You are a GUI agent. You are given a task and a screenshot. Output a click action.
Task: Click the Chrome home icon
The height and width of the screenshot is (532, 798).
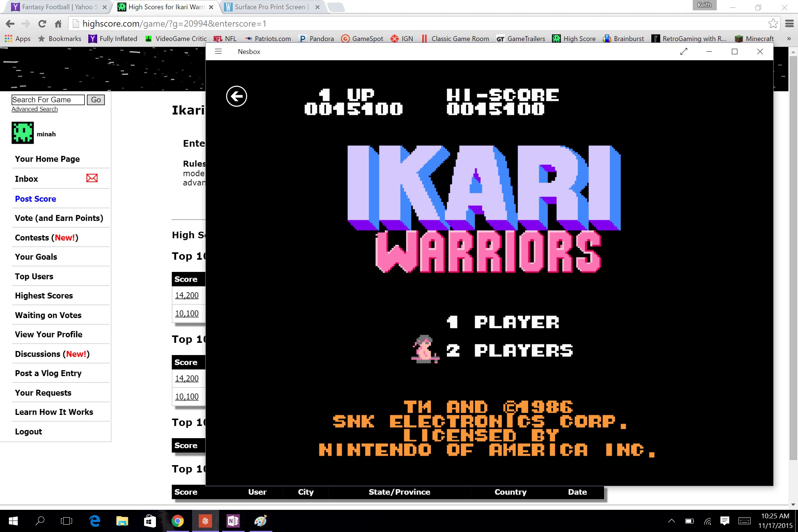pos(58,24)
